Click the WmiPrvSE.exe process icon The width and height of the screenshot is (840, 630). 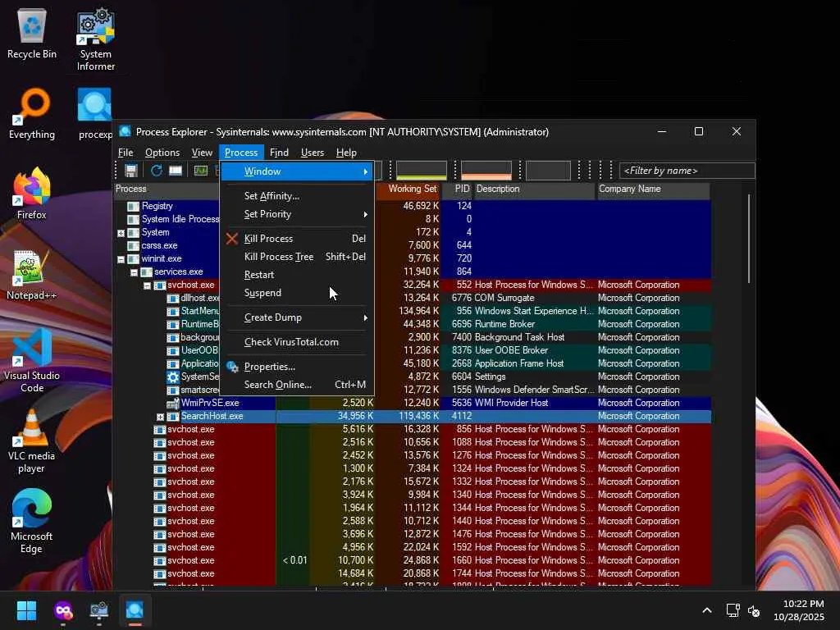[x=172, y=403]
